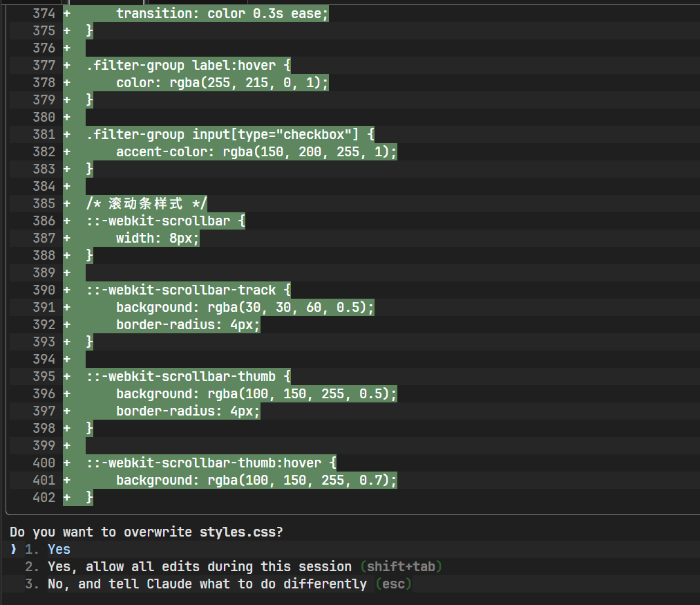Click the plus marker on line 390

pyautogui.click(x=66, y=290)
